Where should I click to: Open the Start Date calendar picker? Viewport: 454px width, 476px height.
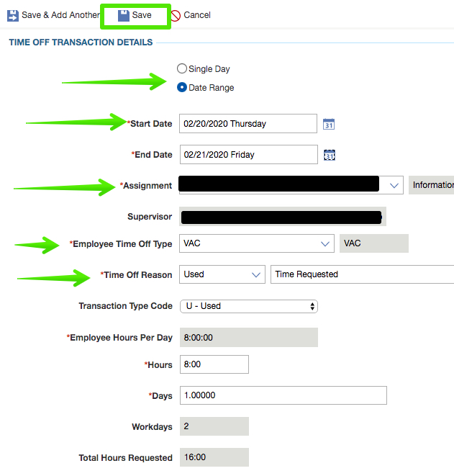pos(329,124)
